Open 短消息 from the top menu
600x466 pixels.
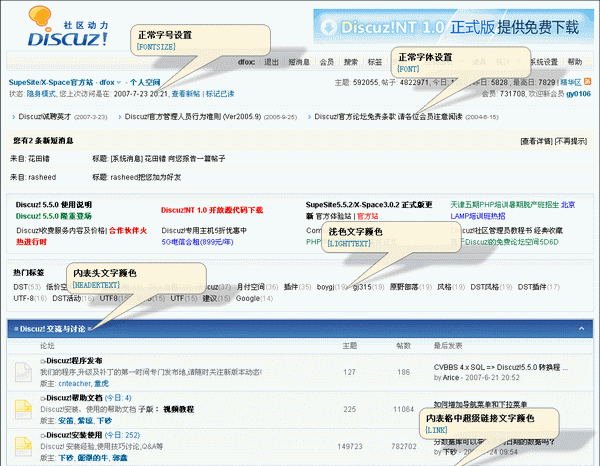coord(299,62)
